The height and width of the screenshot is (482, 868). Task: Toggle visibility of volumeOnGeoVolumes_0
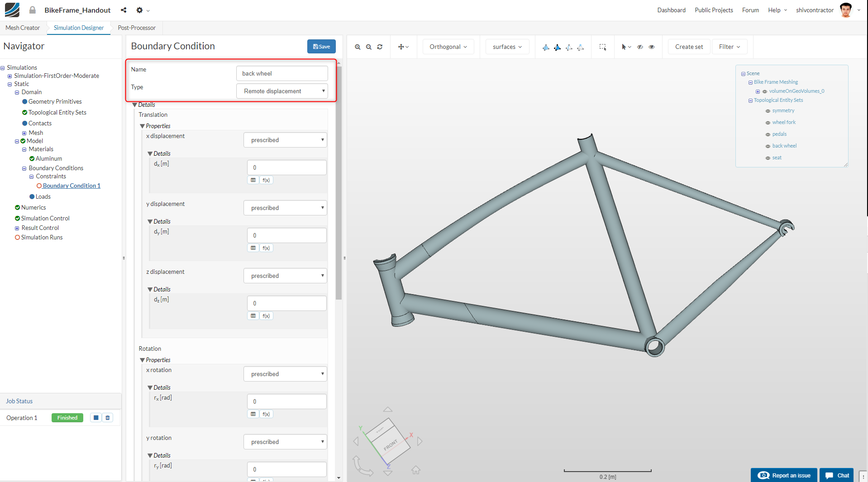(x=764, y=91)
